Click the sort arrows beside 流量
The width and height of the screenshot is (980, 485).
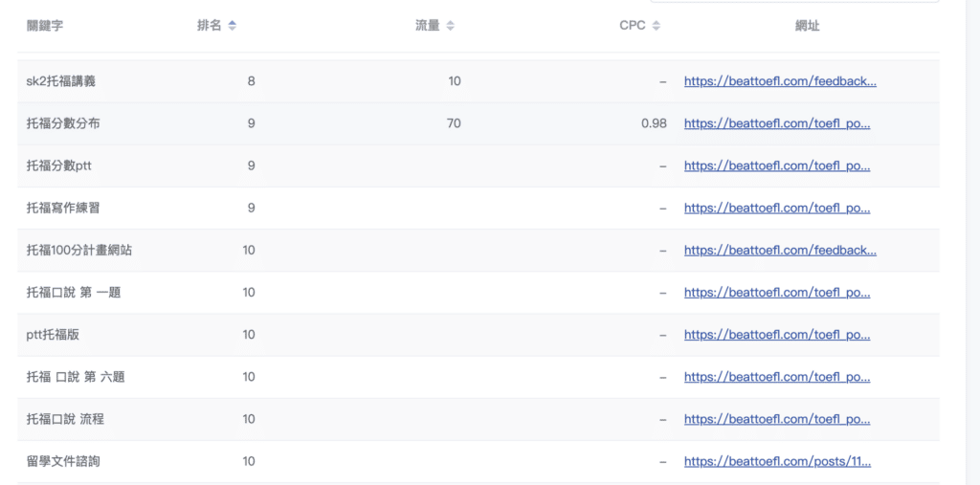point(451,26)
